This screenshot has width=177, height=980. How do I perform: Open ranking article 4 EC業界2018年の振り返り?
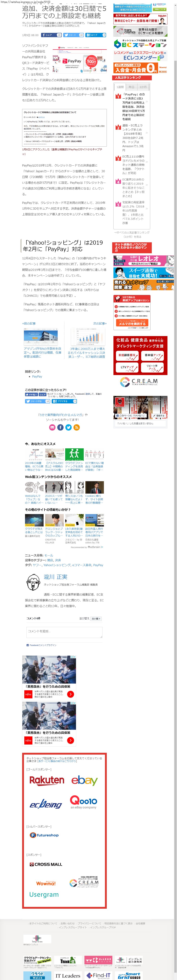click(x=133, y=188)
